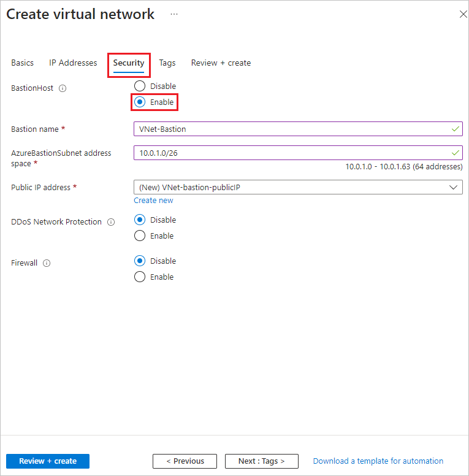This screenshot has width=469, height=476.
Task: Go back with the Previous button
Action: pyautogui.click(x=185, y=461)
